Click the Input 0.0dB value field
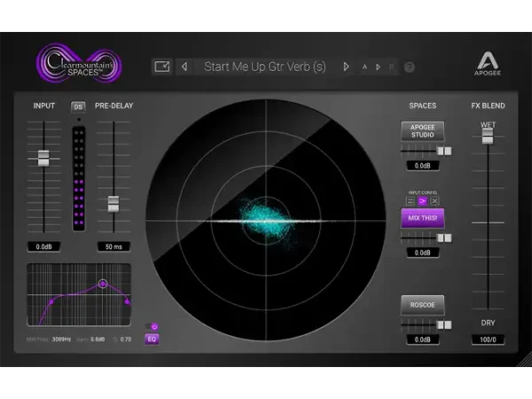Screen dimensions: 532x399 point(43,246)
